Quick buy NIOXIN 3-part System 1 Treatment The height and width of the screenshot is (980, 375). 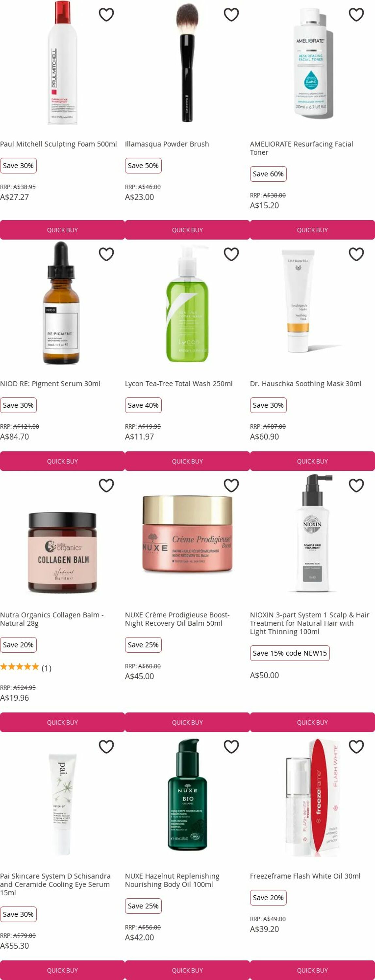(x=312, y=723)
